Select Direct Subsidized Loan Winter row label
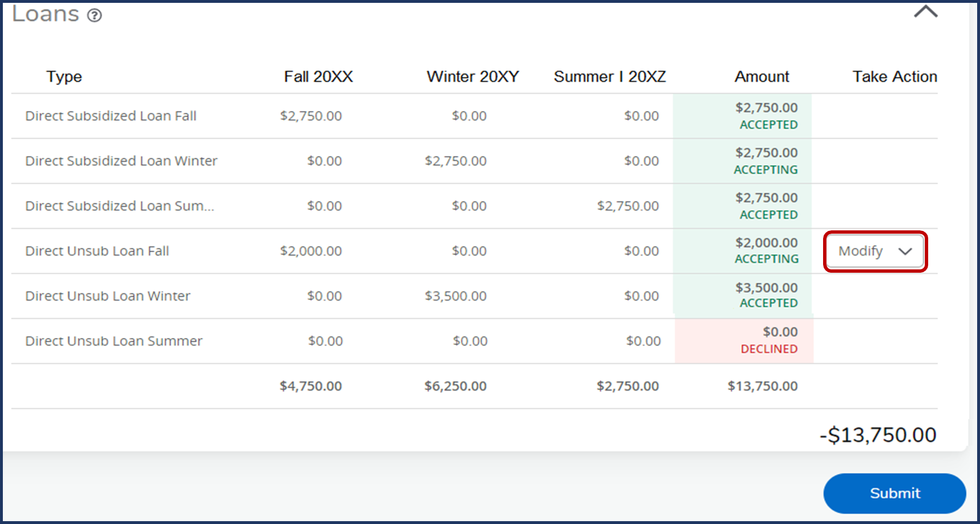 pos(121,161)
